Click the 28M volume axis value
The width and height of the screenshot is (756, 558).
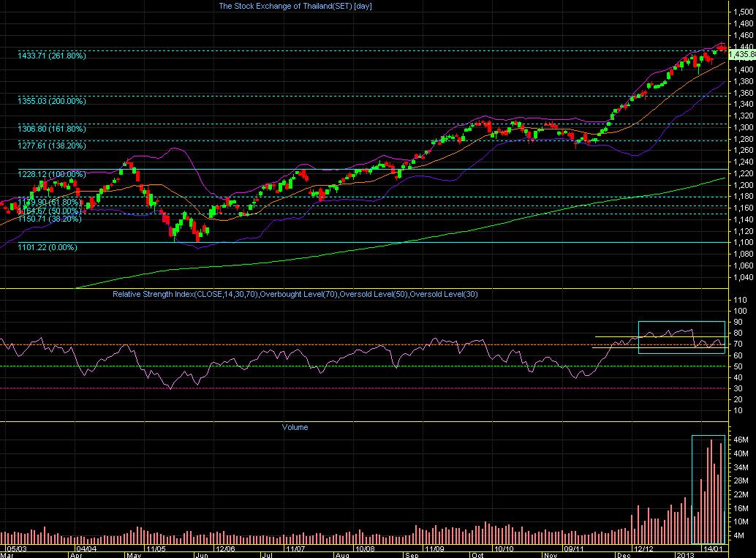(x=741, y=480)
